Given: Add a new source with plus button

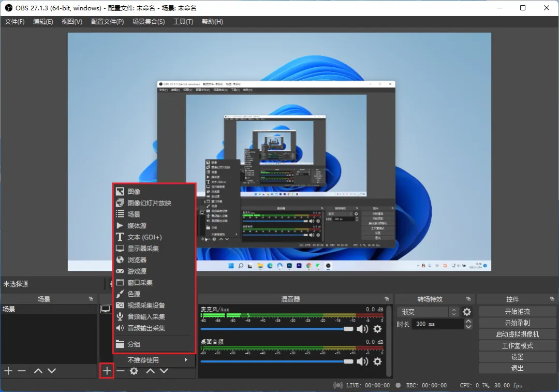Looking at the screenshot, I should click(107, 371).
